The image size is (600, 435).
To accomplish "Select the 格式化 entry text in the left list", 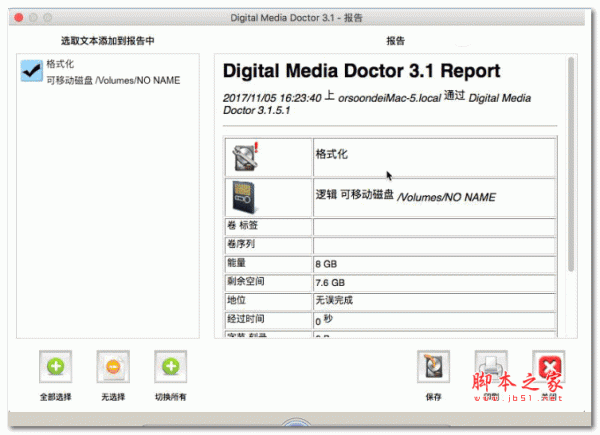I will pyautogui.click(x=60, y=64).
